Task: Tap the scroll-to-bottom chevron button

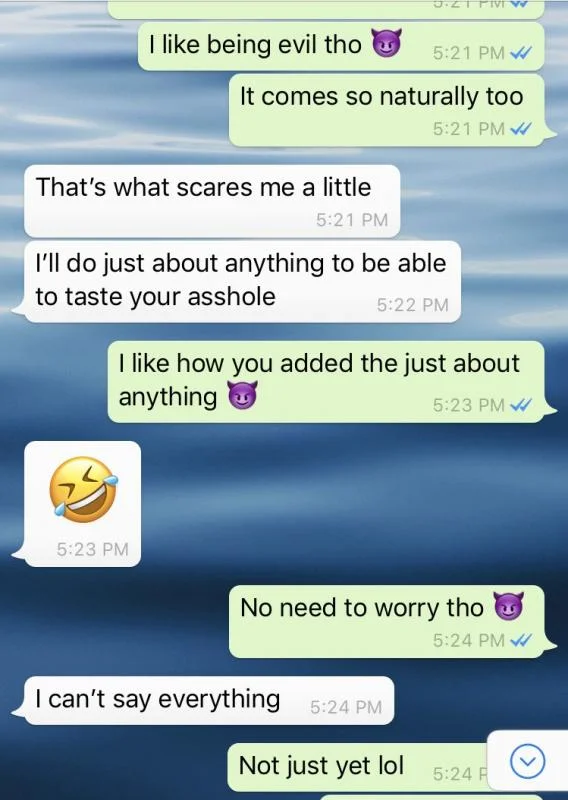Action: (528, 761)
